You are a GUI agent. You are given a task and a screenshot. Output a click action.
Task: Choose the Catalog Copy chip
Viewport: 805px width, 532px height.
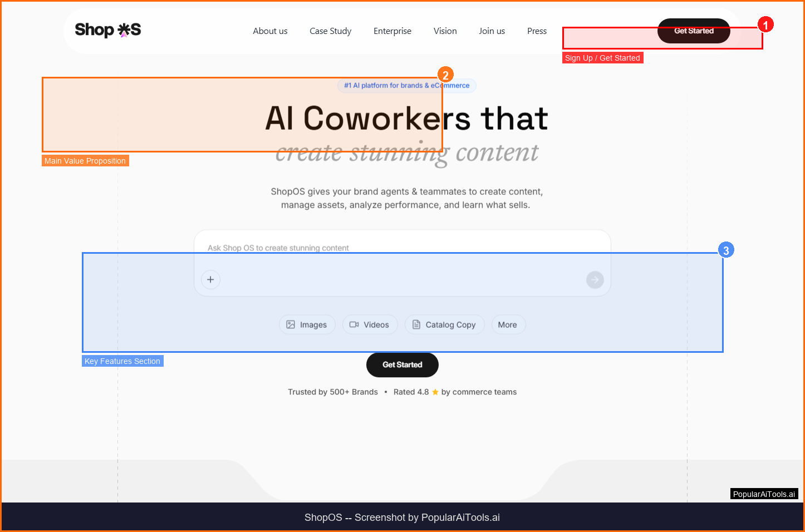[444, 324]
